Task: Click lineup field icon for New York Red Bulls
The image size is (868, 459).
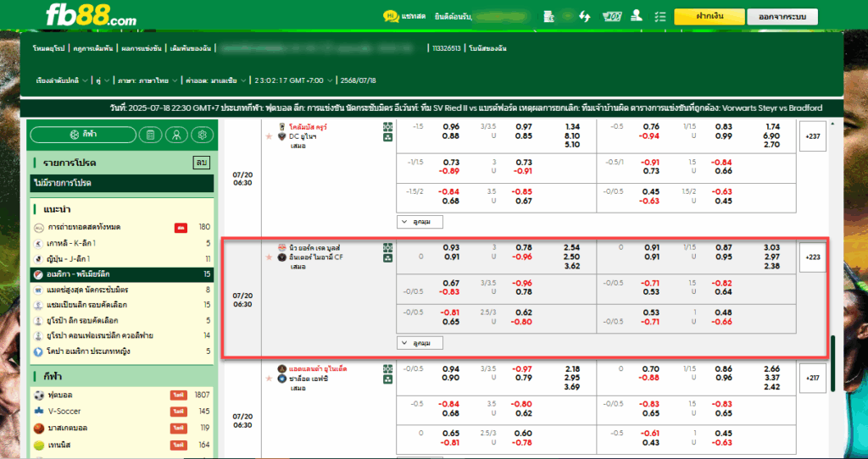Action: pos(388,248)
